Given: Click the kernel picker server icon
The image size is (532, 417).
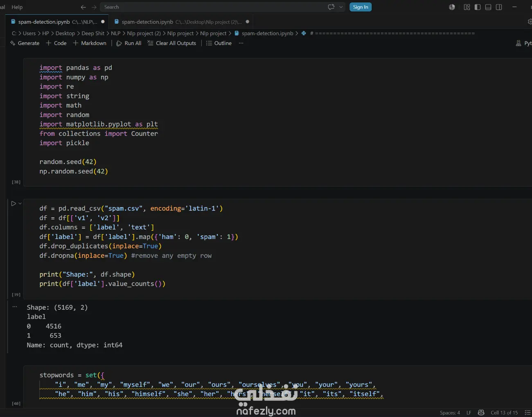Looking at the screenshot, I should tap(518, 43).
